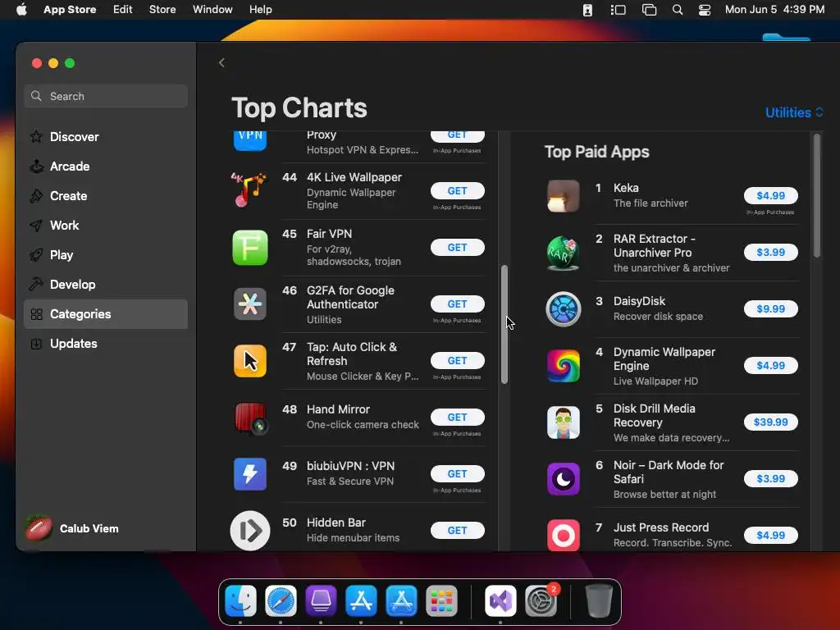Buy Dynamic Wallpaper Engine for $4.99

click(x=770, y=365)
